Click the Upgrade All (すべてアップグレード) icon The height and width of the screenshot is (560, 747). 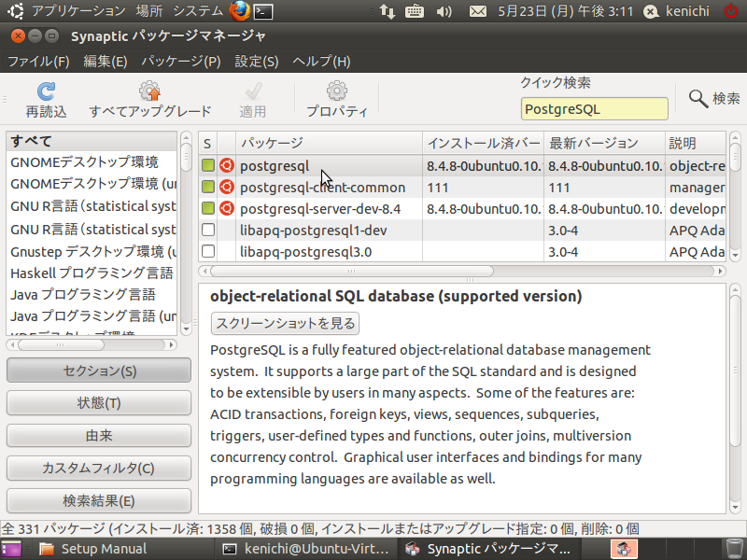[x=149, y=91]
